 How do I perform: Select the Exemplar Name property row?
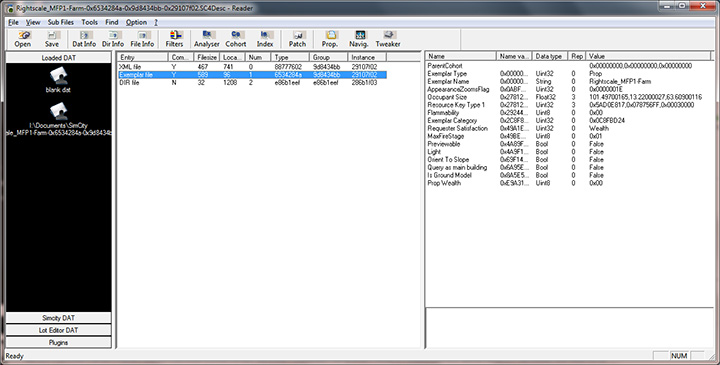click(x=568, y=81)
